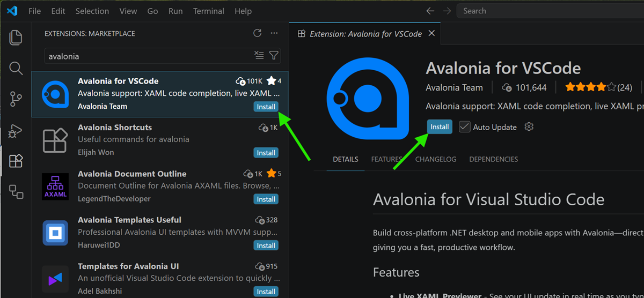Open the Terminal menu
This screenshot has height=298, width=644.
(x=209, y=11)
